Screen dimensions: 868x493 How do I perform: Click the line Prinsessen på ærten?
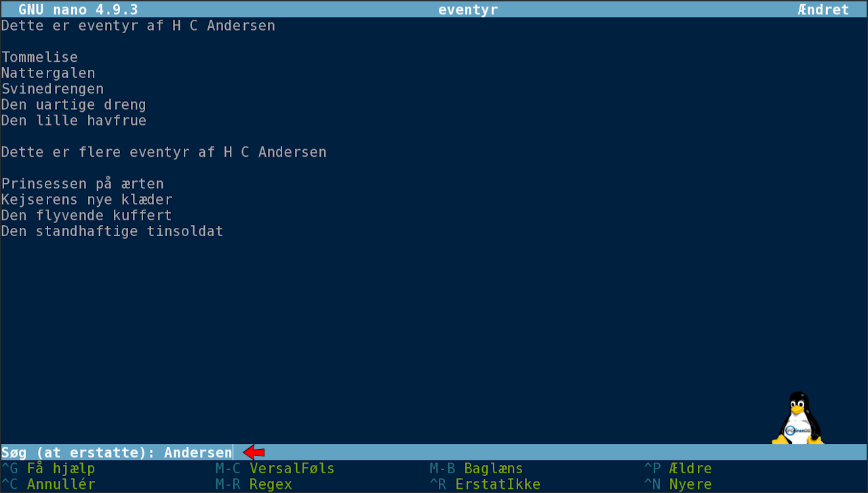pyautogui.click(x=83, y=184)
